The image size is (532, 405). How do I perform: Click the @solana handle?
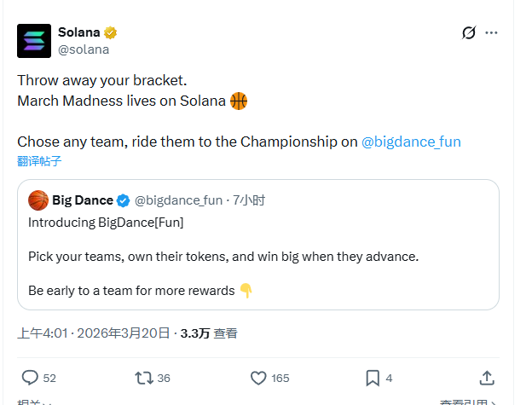pyautogui.click(x=84, y=49)
